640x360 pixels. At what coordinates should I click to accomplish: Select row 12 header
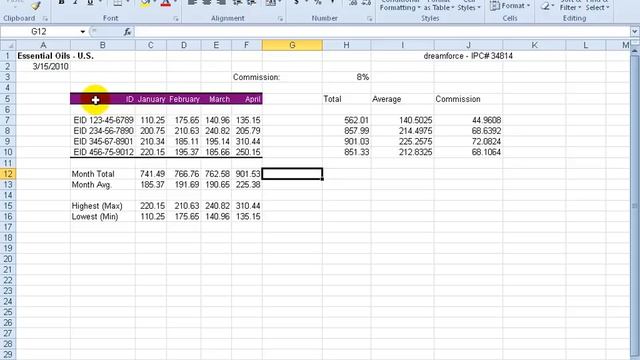point(8,174)
